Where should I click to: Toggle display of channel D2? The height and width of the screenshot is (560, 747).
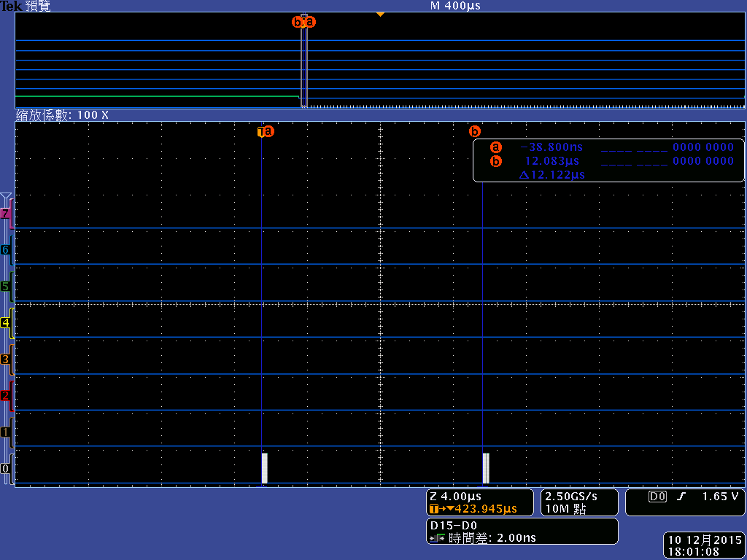coord(6,395)
